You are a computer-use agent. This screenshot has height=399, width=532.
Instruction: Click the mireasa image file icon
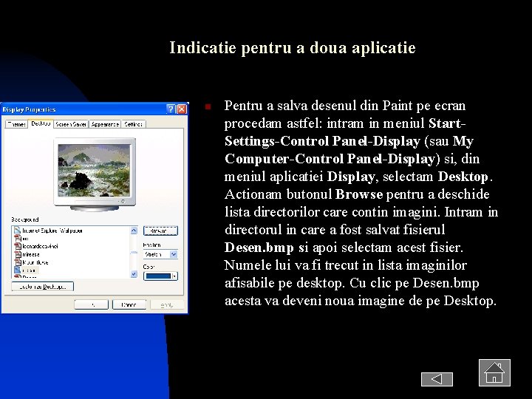(18, 253)
